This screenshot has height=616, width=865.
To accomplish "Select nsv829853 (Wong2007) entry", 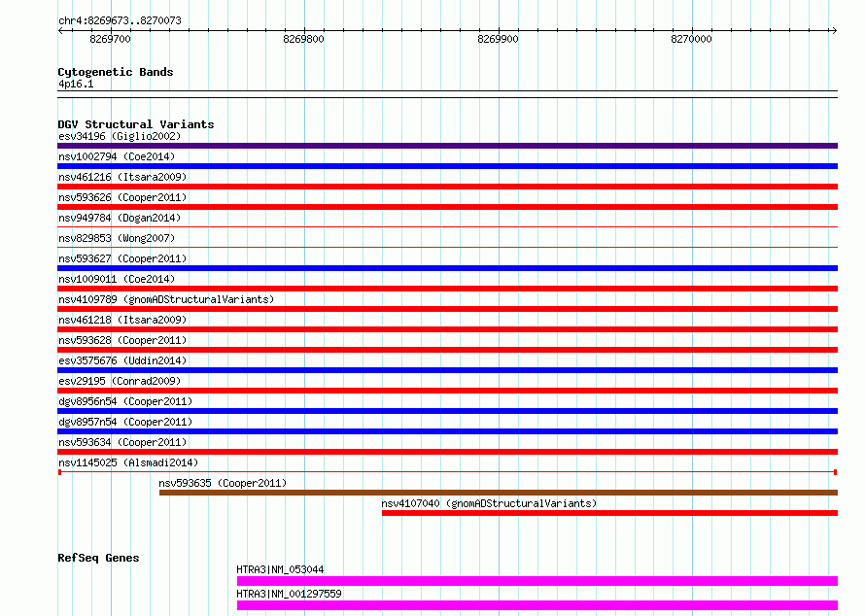I will tap(117, 238).
